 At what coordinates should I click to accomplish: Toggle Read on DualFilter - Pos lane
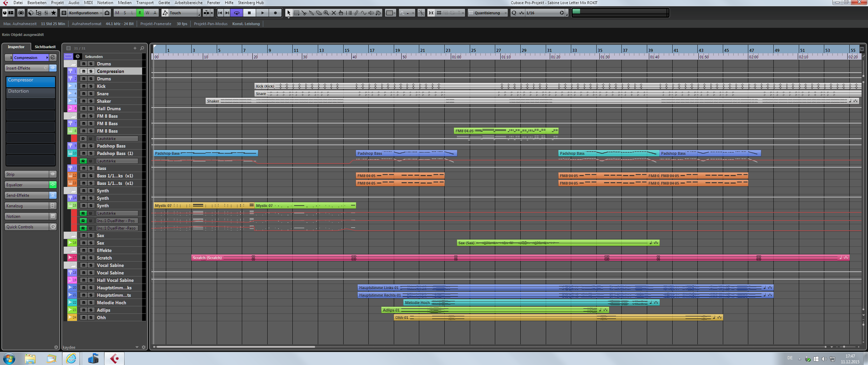click(x=83, y=220)
